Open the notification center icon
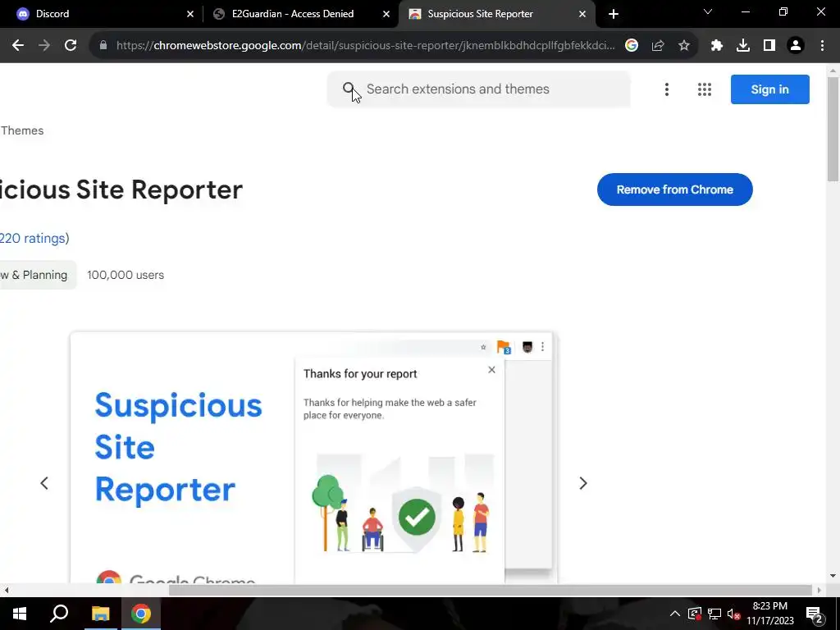This screenshot has height=630, width=840. coord(814,614)
